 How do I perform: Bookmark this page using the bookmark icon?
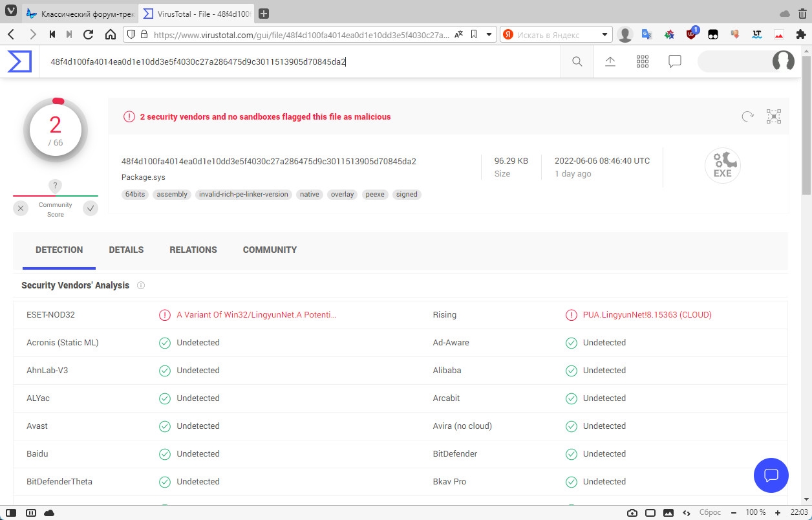click(474, 34)
